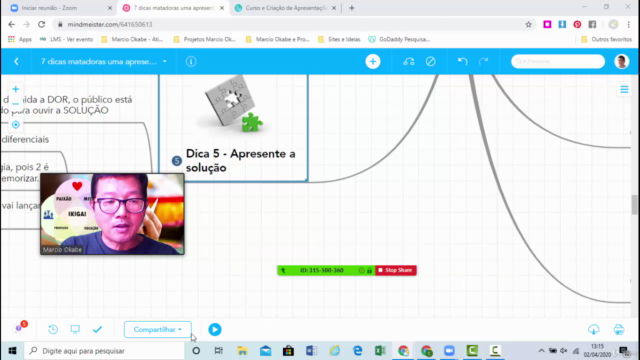640x360 pixels.
Task: Switch to Curso e Criação de Apresentação tab
Action: [286, 8]
